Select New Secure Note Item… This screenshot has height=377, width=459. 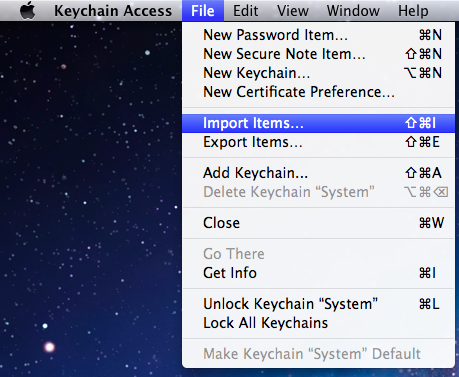318,54
